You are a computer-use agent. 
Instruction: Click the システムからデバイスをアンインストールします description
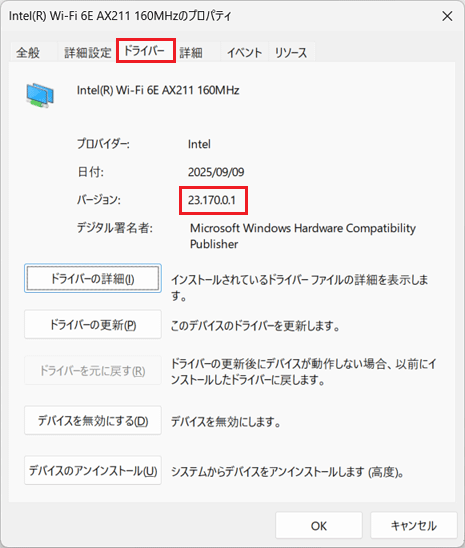coord(287,472)
